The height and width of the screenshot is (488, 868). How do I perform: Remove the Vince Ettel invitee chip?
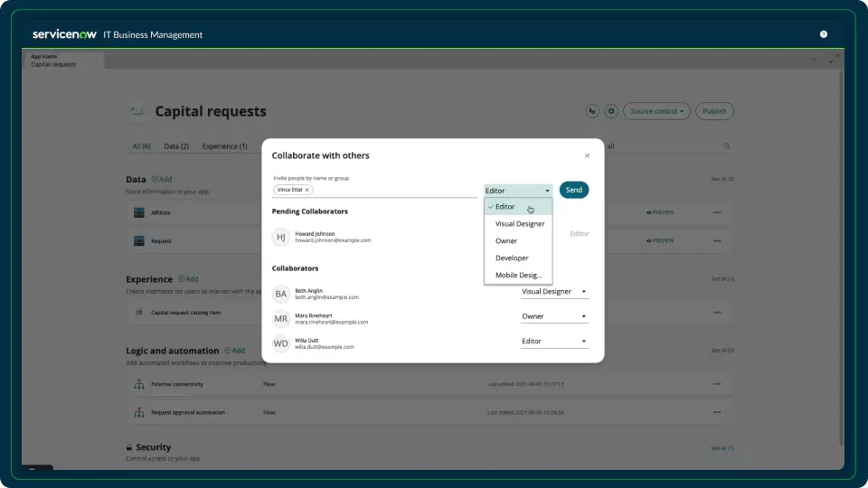click(x=307, y=190)
